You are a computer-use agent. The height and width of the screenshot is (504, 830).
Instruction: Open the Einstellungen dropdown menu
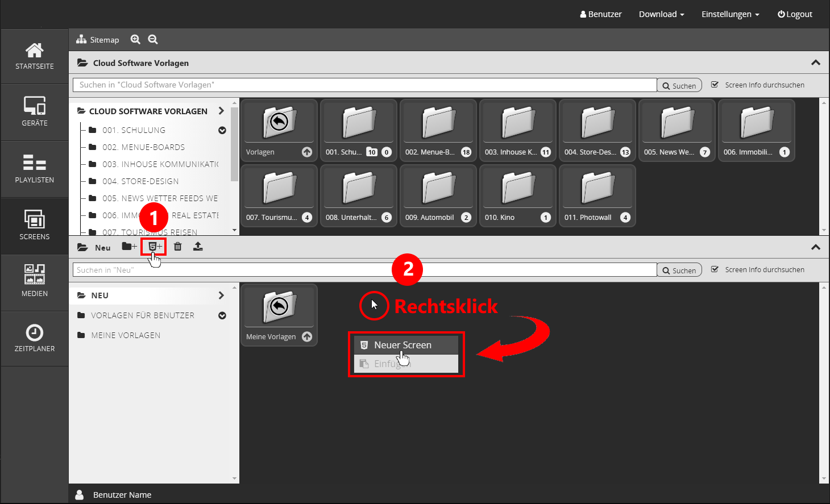(x=730, y=14)
